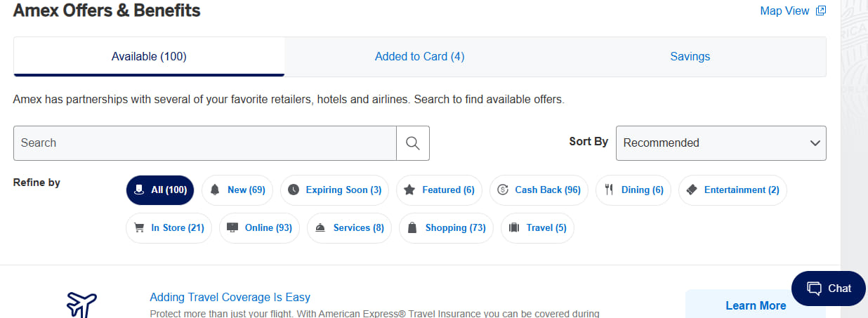Click the Learn More button
This screenshot has height=318, width=868.
point(755,305)
